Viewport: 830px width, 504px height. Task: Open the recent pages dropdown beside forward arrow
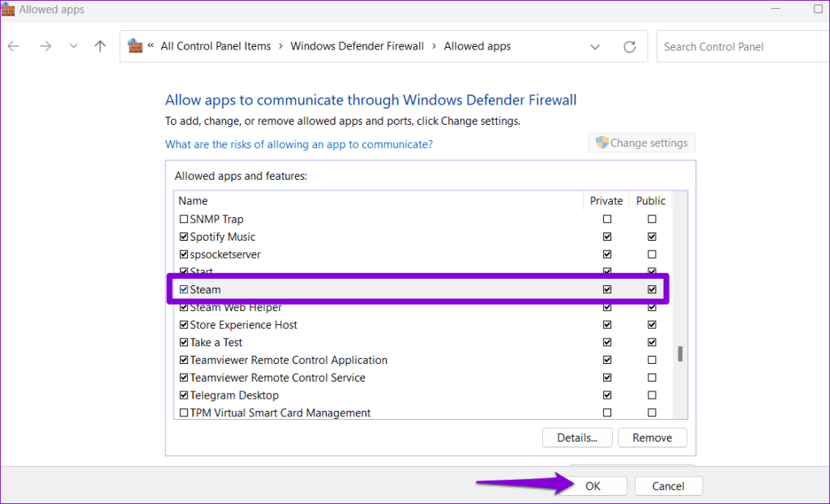click(x=73, y=46)
